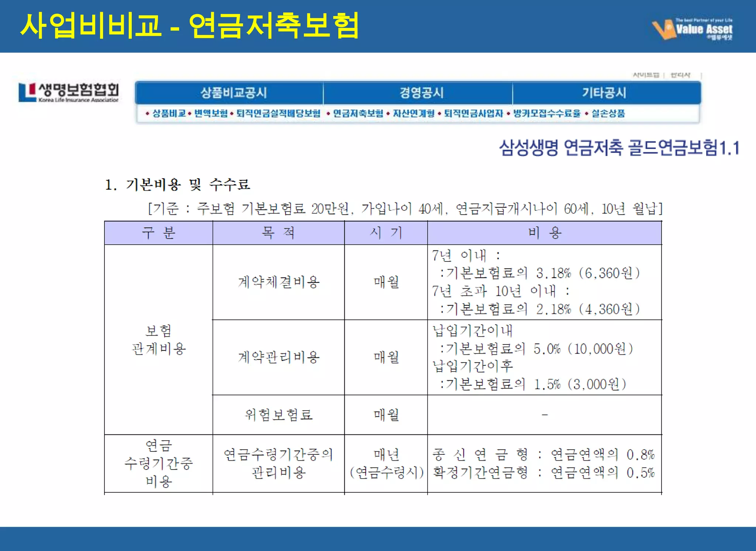Click the 상품비교 submenu link
This screenshot has height=551, width=756.
(169, 113)
